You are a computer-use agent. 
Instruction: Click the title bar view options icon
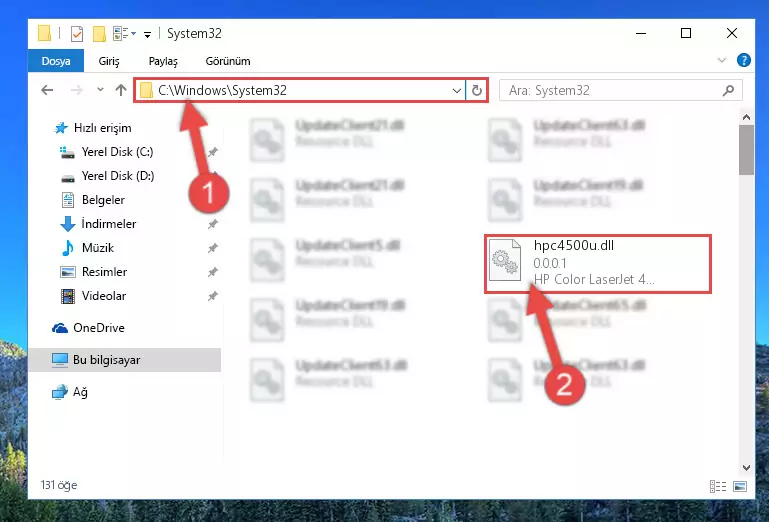tap(124, 34)
